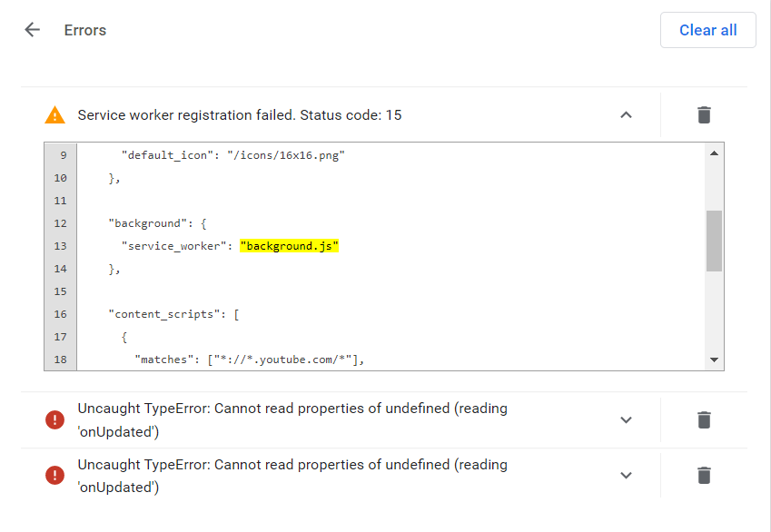Click the code panel scroll up arrow
The height and width of the screenshot is (532, 771).
(x=714, y=153)
